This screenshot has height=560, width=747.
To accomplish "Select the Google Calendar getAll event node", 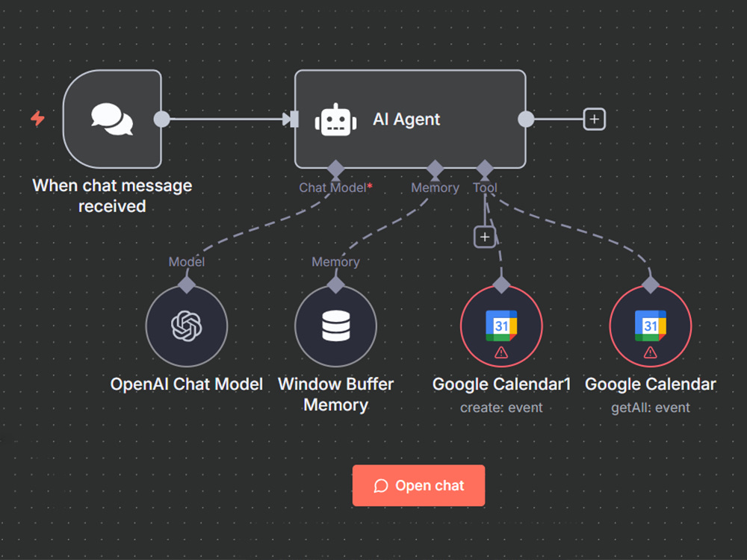I will 651,326.
